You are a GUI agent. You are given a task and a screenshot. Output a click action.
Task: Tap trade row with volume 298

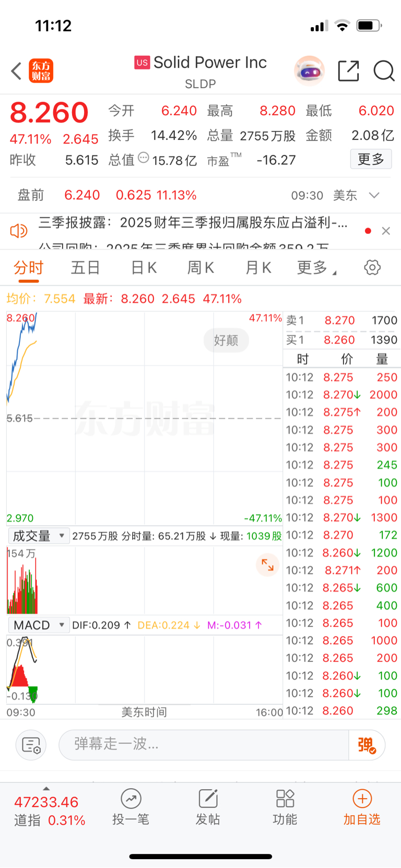[342, 711]
